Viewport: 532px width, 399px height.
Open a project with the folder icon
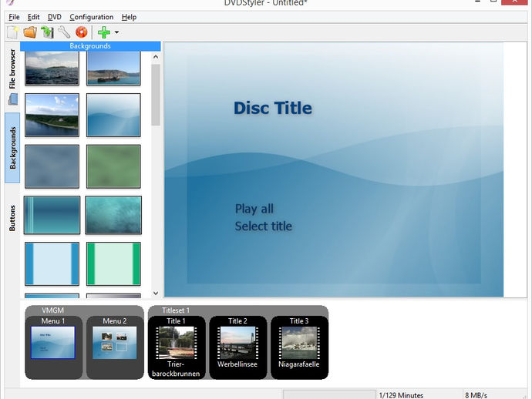click(30, 32)
